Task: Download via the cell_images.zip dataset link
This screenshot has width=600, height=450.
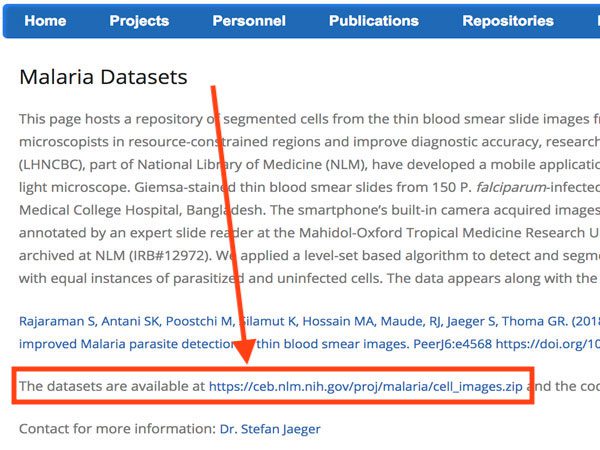Action: 365,386
